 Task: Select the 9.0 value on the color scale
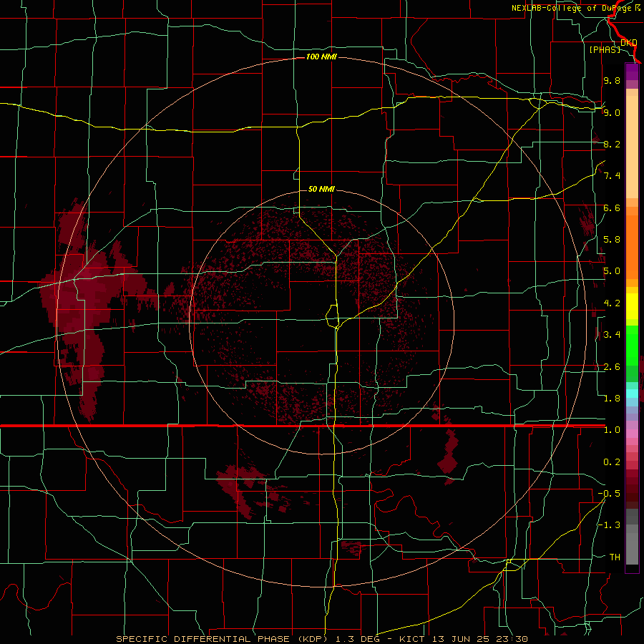(x=612, y=112)
